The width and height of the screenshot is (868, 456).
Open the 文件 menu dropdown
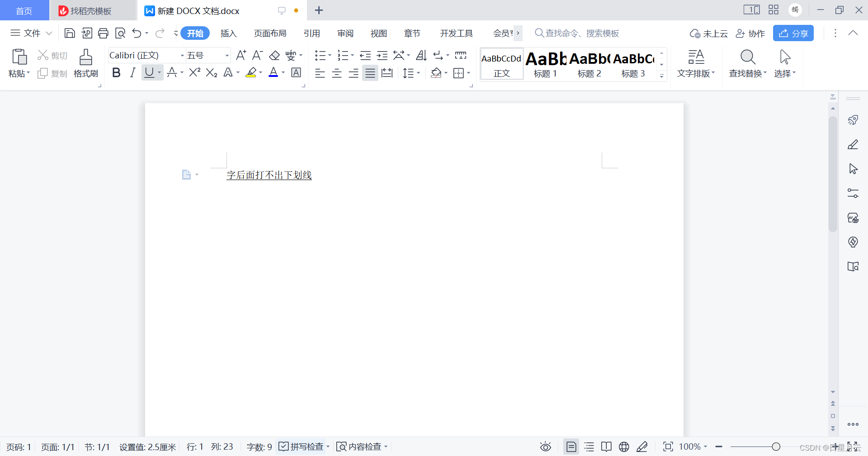pyautogui.click(x=31, y=33)
